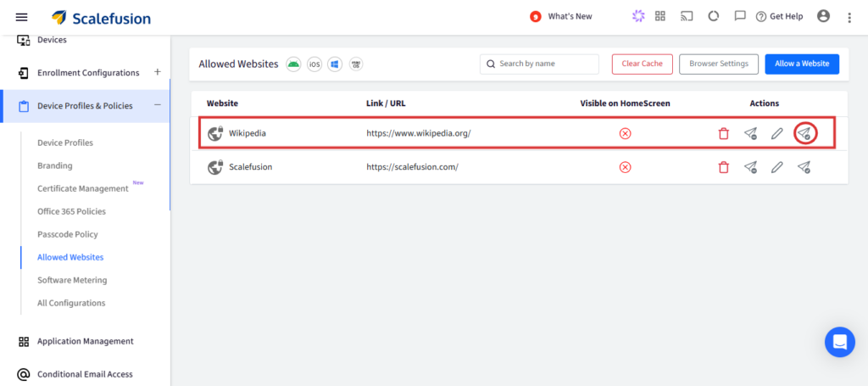Edit the Scalefusion website entry
This screenshot has width=868, height=386.
[x=777, y=166]
